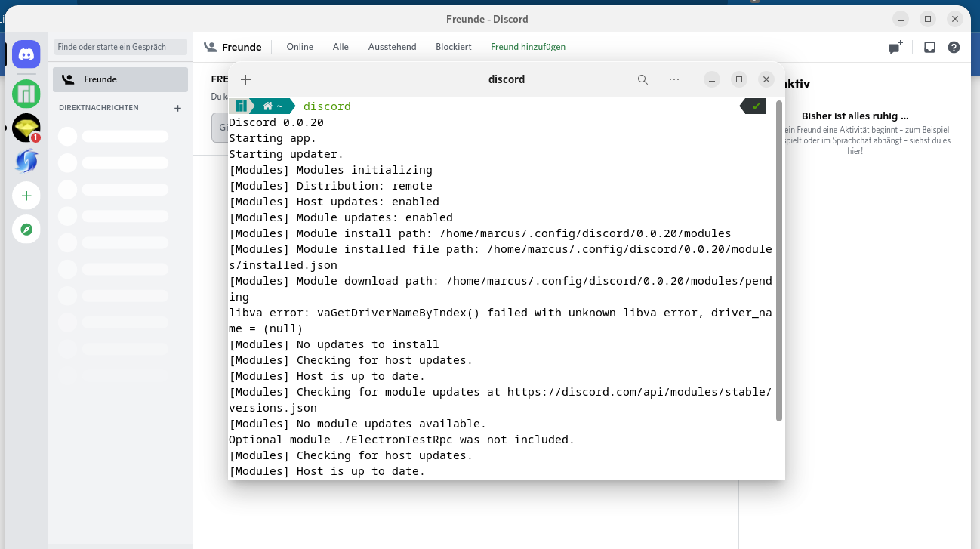Select Freunde in the Discord sidebar
This screenshot has width=980, height=549.
(x=120, y=79)
